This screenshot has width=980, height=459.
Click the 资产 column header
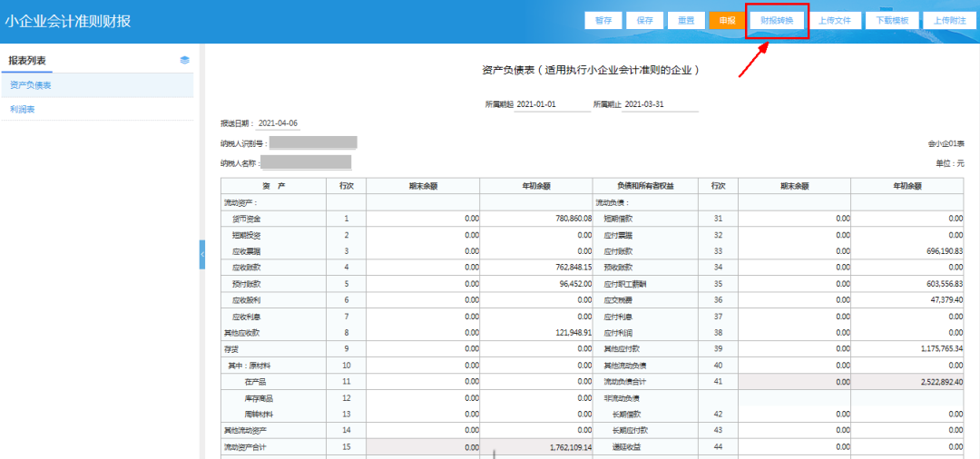[x=273, y=186]
